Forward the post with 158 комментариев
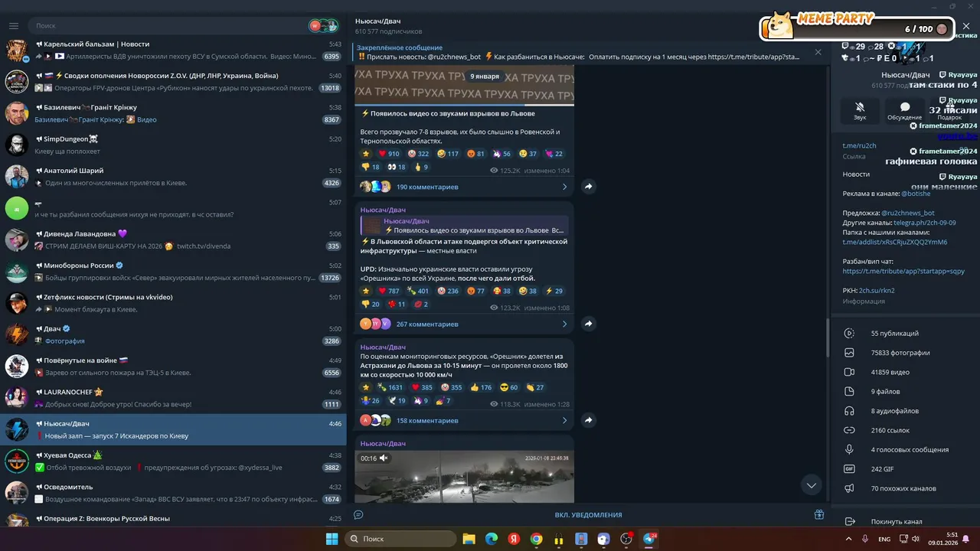980x551 pixels. coord(589,420)
